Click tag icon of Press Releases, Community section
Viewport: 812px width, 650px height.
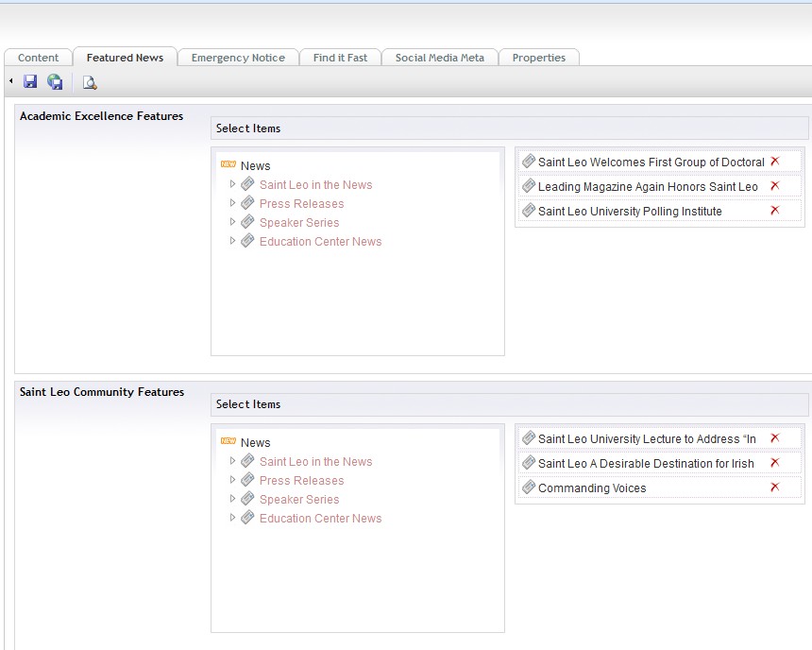pyautogui.click(x=248, y=479)
